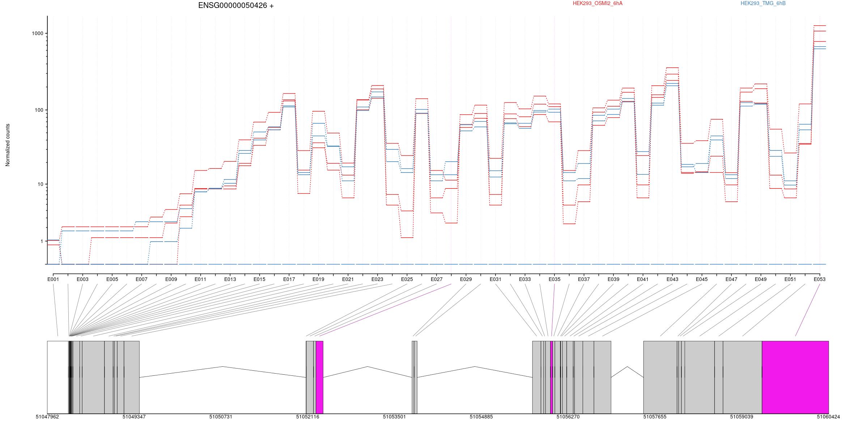
Task: Click exon label E013
Action: (x=230, y=279)
